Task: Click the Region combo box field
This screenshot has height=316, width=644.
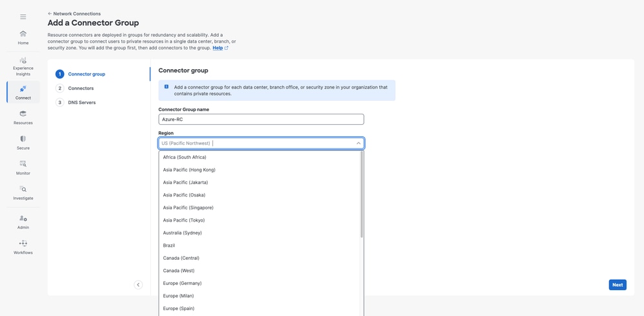Action: [261, 143]
